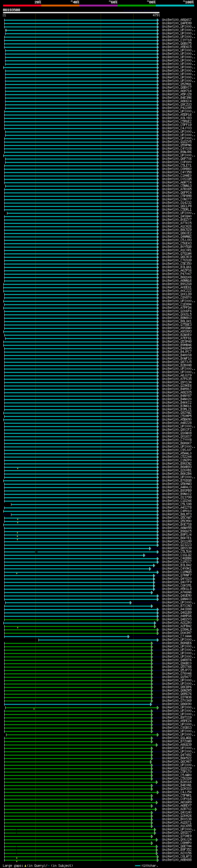Select the UniRef100_O14232 hit label
Screen dimensions: 197x868
[x=177, y=203]
